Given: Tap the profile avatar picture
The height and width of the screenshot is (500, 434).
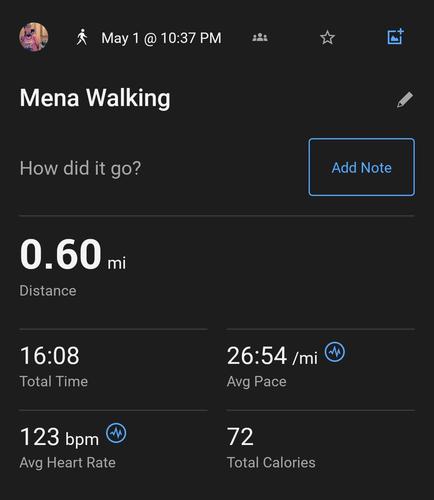Looking at the screenshot, I should (34, 37).
